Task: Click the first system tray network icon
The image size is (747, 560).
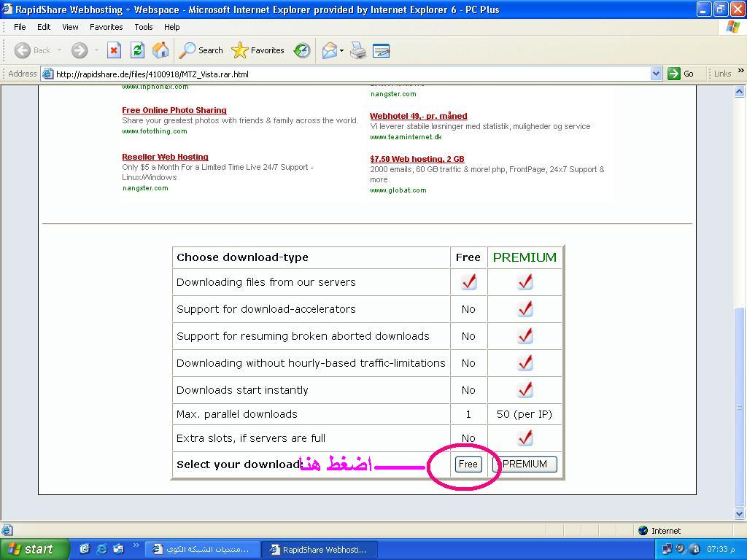Action: click(x=667, y=549)
